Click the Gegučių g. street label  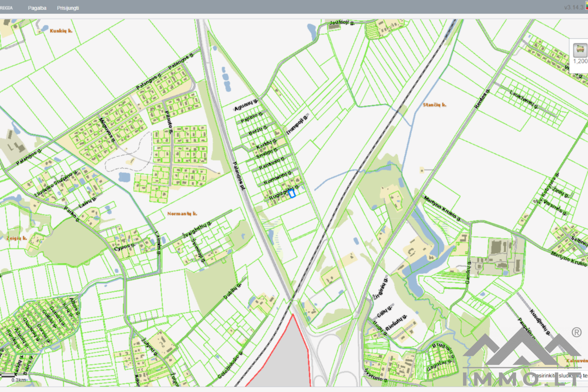[x=439, y=365]
